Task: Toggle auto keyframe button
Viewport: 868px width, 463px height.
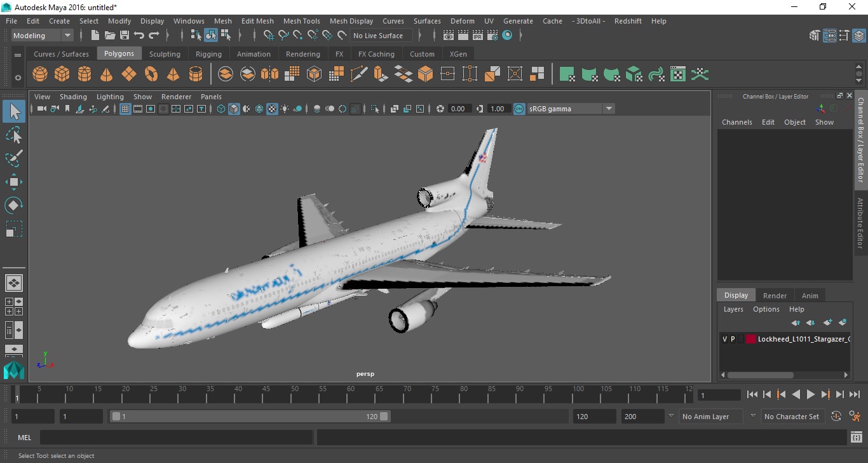Action: [836, 417]
